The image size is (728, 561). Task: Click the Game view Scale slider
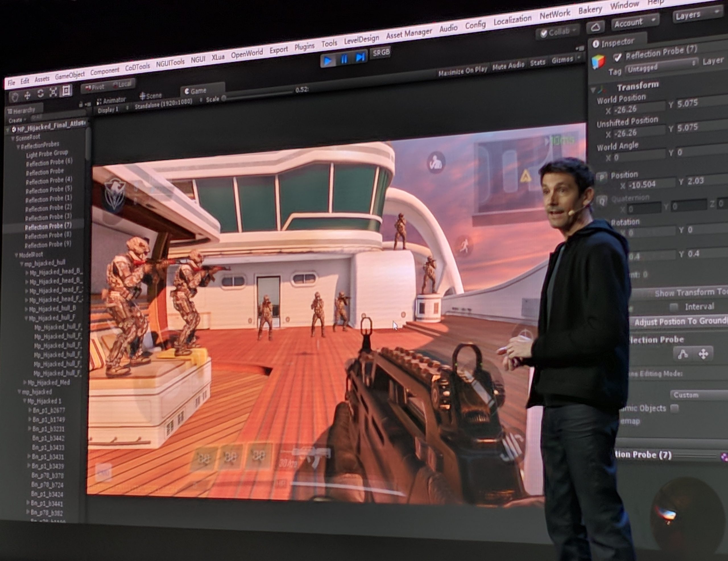pos(257,95)
